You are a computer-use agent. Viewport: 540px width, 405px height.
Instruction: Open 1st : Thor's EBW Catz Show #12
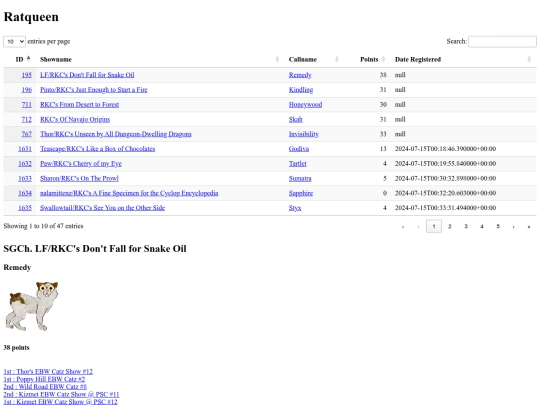[x=48, y=372]
